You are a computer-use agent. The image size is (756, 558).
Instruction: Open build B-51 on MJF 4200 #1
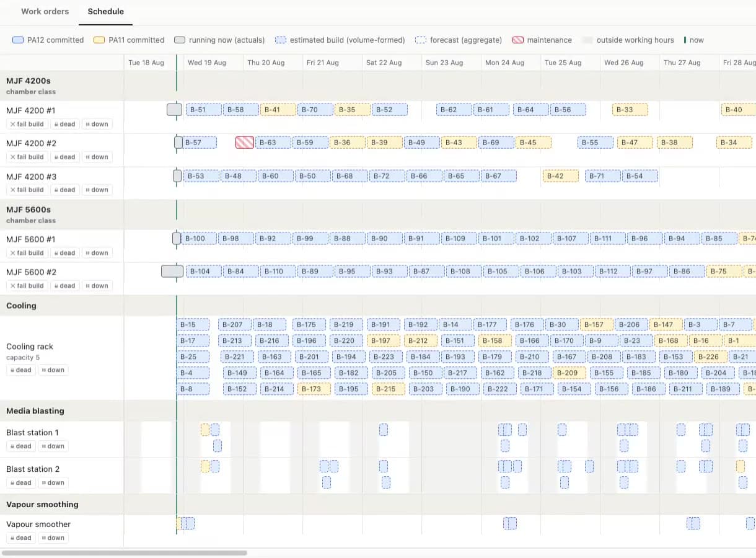(204, 110)
